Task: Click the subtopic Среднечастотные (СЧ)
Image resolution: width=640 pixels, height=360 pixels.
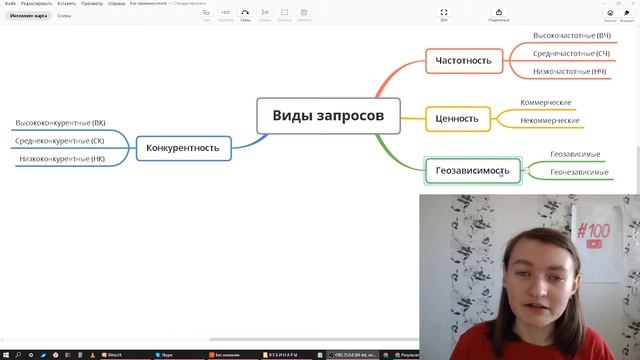Action: click(571, 53)
